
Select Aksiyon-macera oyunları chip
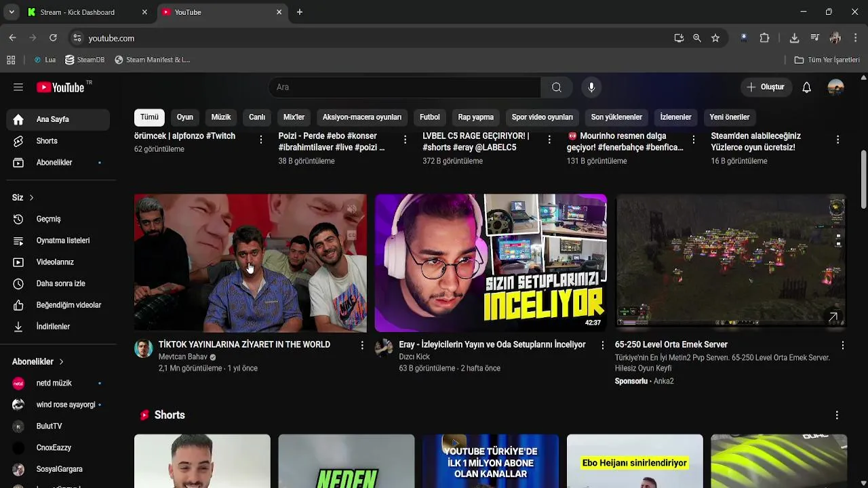click(x=362, y=117)
